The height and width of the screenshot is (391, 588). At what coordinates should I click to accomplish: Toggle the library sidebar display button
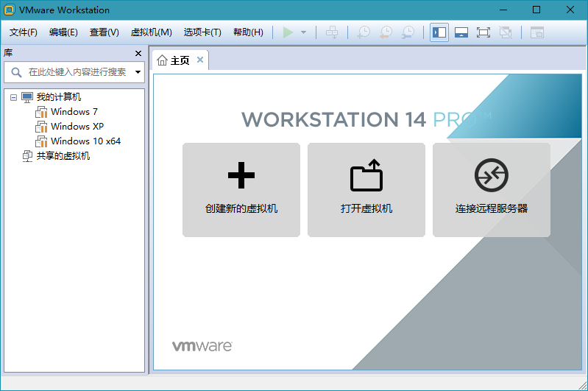tap(439, 32)
